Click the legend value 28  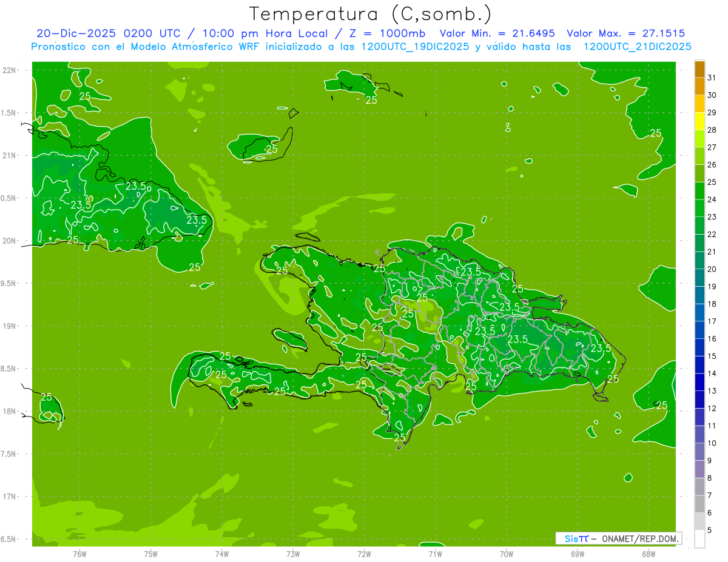(x=712, y=130)
